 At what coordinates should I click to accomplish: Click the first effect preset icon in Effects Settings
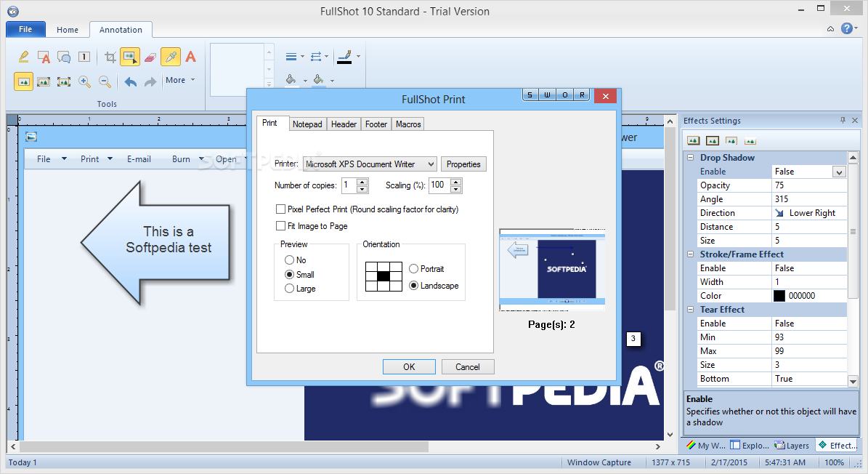tap(693, 140)
